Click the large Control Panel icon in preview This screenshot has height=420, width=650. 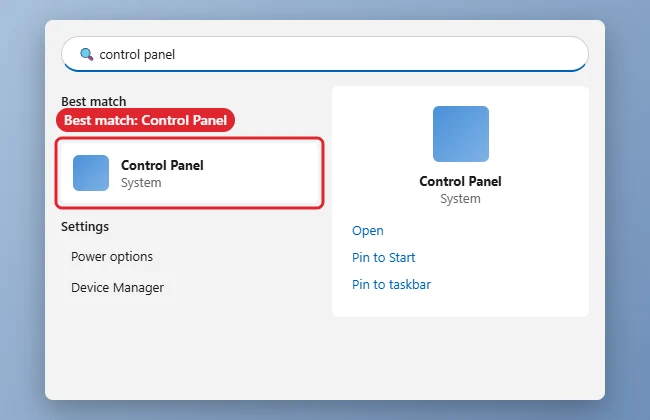coord(461,134)
